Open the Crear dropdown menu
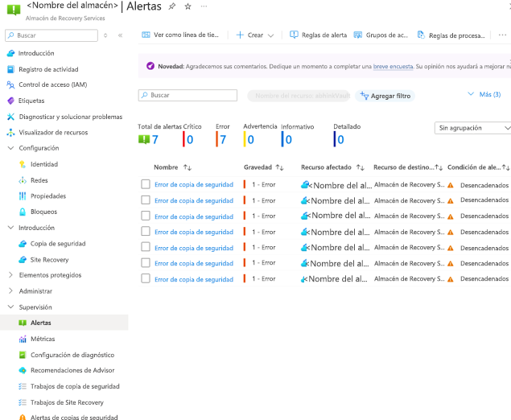This screenshot has width=511, height=420. click(255, 35)
